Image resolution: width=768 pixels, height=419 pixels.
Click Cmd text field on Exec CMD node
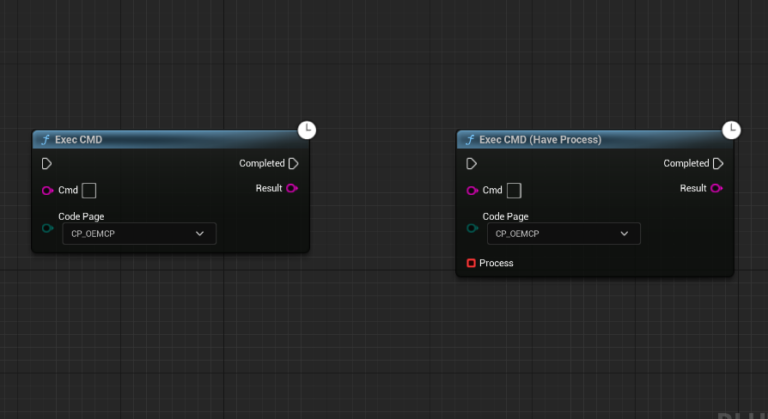pyautogui.click(x=89, y=191)
